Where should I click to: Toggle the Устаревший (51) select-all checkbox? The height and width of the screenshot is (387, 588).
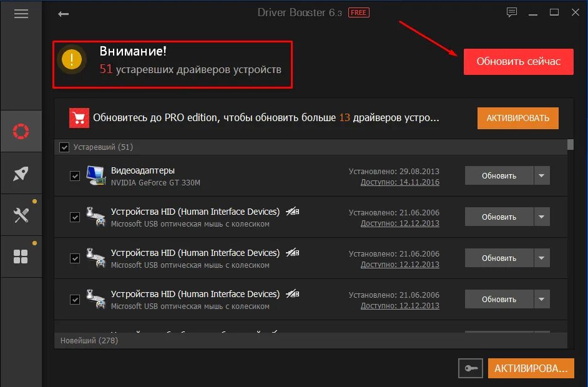coord(64,147)
